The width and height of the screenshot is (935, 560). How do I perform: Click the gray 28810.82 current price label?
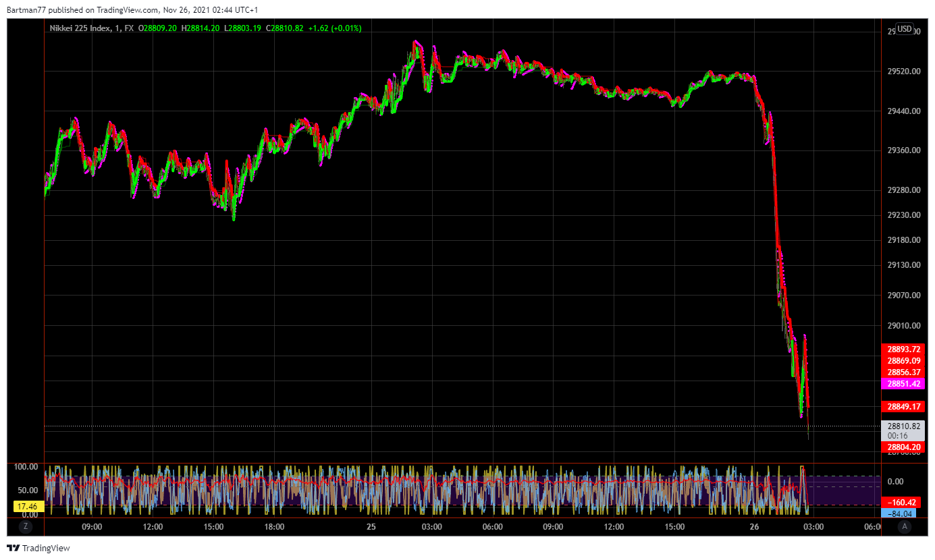pyautogui.click(x=903, y=426)
